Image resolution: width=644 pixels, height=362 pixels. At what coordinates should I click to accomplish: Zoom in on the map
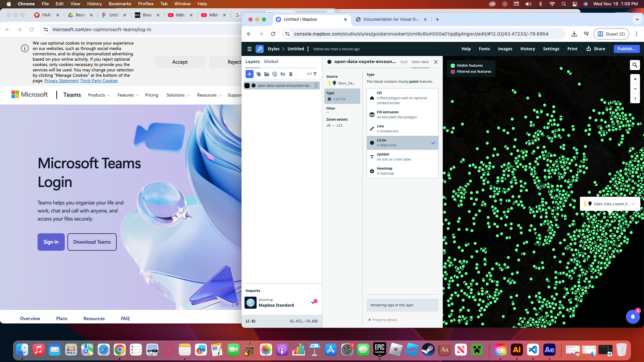[x=635, y=79]
